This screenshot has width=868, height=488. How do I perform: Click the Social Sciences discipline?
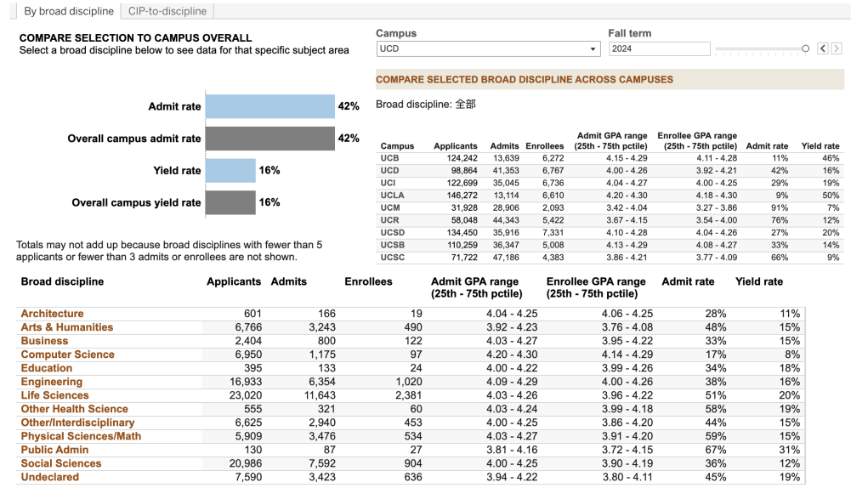click(x=60, y=463)
